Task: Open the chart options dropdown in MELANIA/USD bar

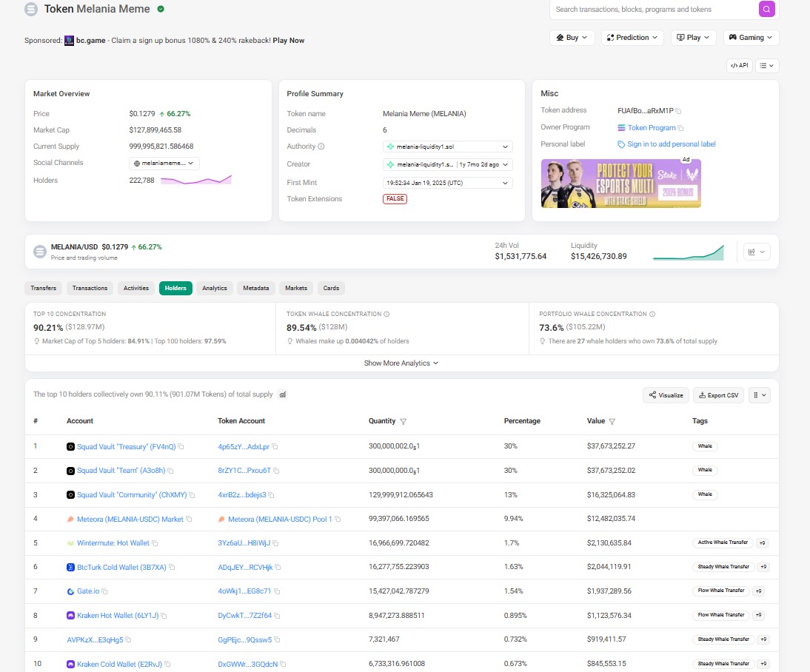Action: click(x=757, y=252)
